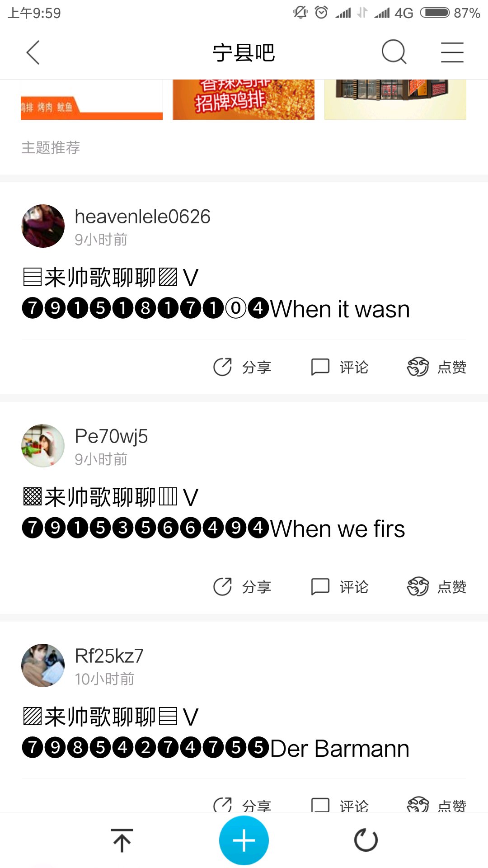Viewport: 488px width, 868px height.
Task: Open the 'Der Barmann' post
Action: (x=216, y=733)
